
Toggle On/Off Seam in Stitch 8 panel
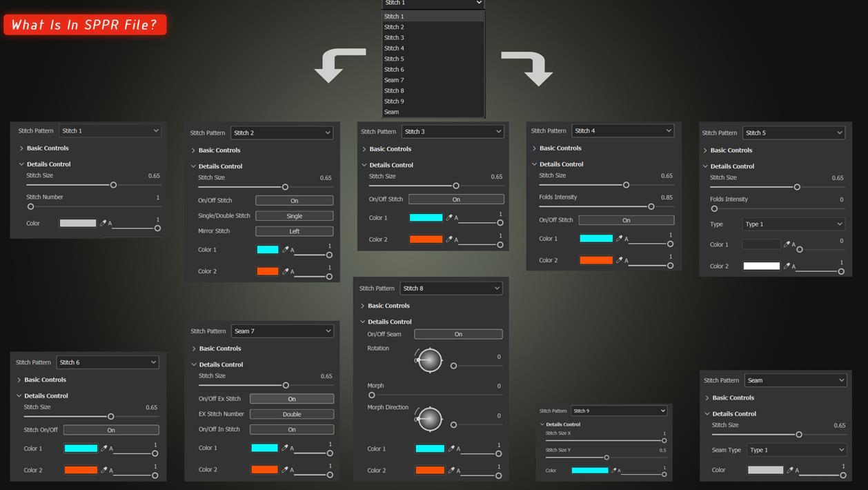tap(458, 334)
